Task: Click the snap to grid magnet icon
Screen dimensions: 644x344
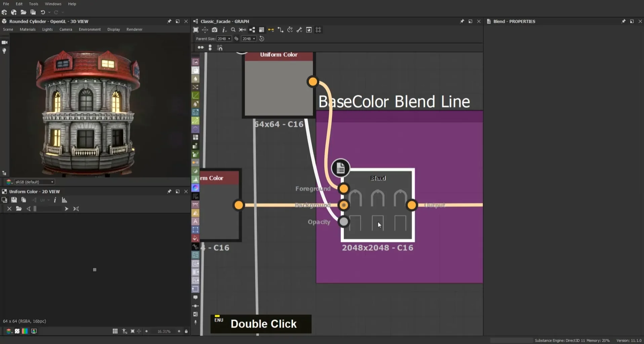Action: (220, 48)
